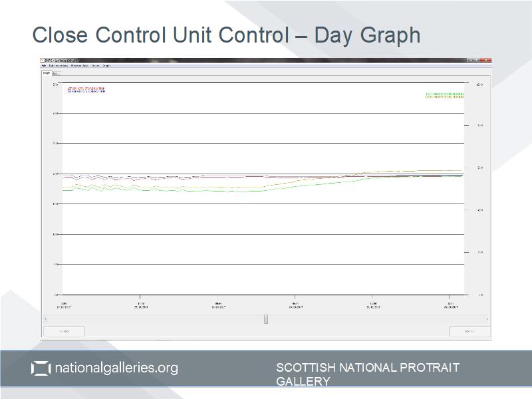
Task: Click the nationalgalleries.org text
Action: pos(116,368)
